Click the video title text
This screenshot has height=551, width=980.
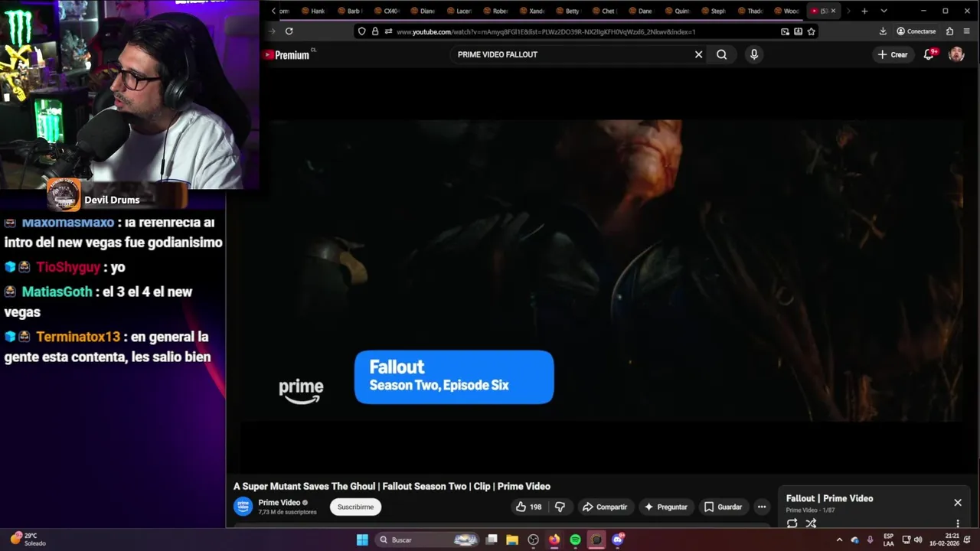pyautogui.click(x=392, y=487)
